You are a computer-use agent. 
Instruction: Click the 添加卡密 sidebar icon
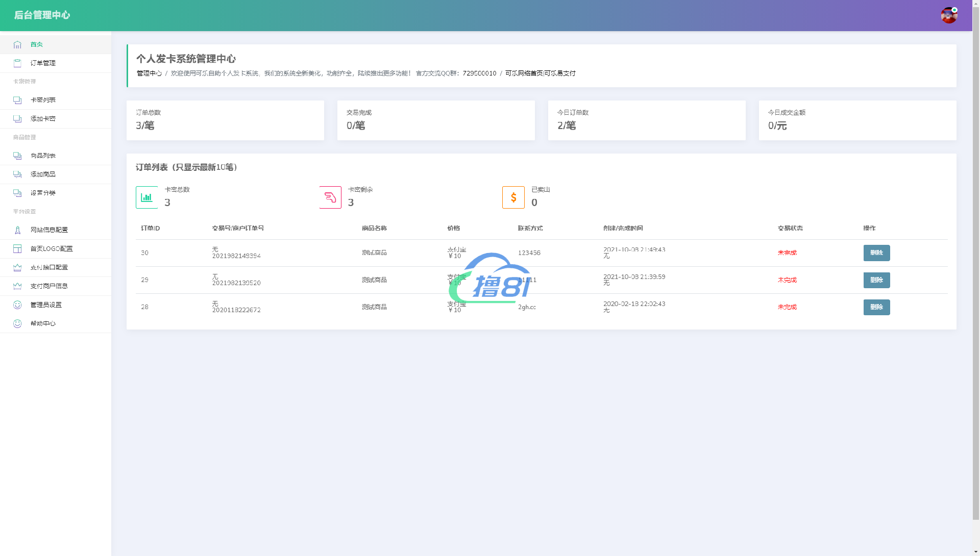point(18,118)
